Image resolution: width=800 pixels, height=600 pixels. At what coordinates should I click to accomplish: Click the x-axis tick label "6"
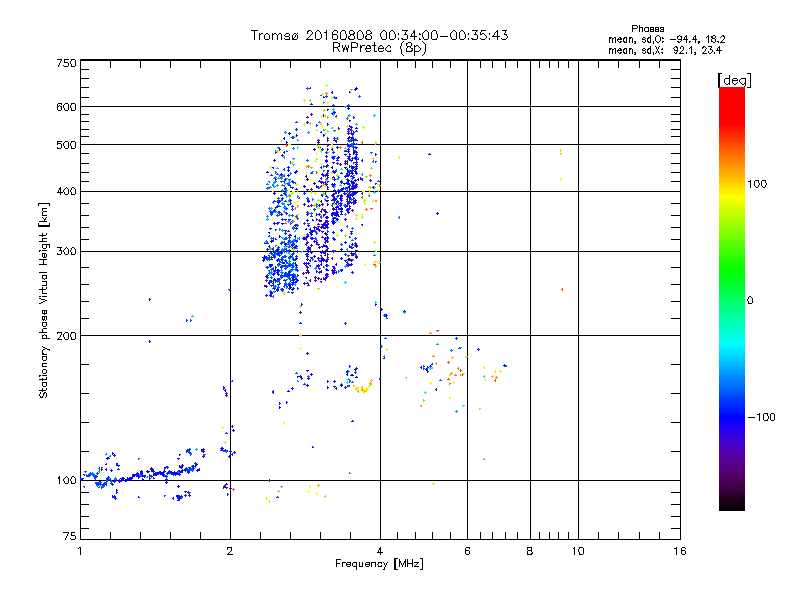coord(467,551)
